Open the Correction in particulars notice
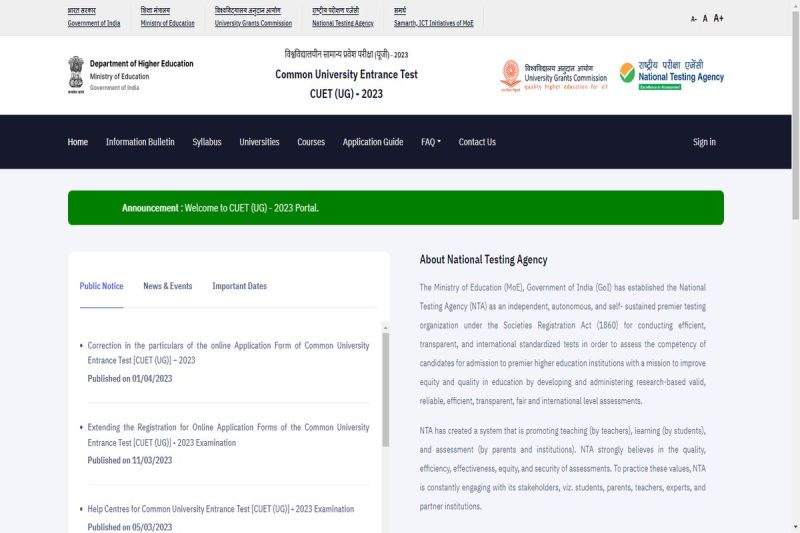Screen dimensions: 800x533 coord(228,352)
